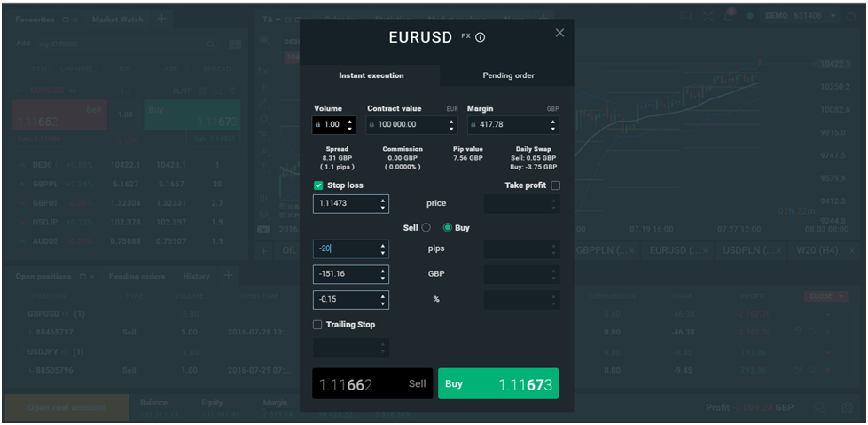Delete EURUSD from Favourites with trash icon
The width and height of the screenshot is (868, 425).
232,91
